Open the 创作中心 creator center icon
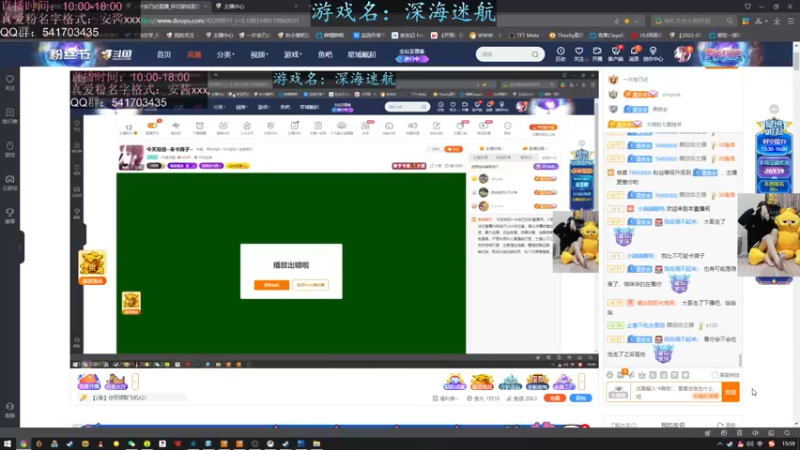The height and width of the screenshot is (450, 800). (x=653, y=54)
